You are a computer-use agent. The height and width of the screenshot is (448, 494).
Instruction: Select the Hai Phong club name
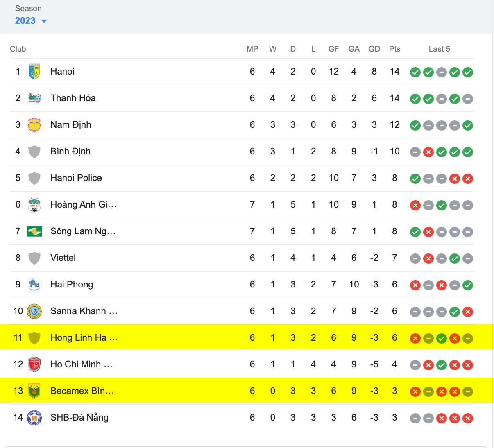click(72, 285)
